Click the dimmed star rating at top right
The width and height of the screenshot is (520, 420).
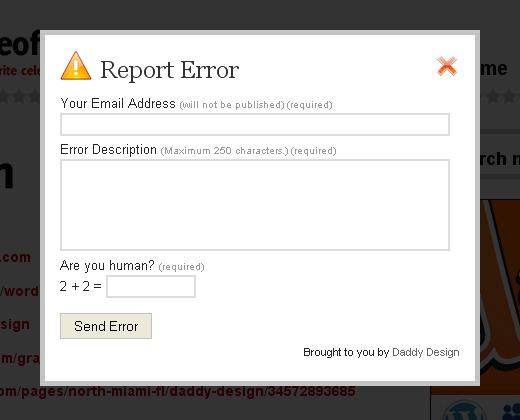(x=500, y=96)
